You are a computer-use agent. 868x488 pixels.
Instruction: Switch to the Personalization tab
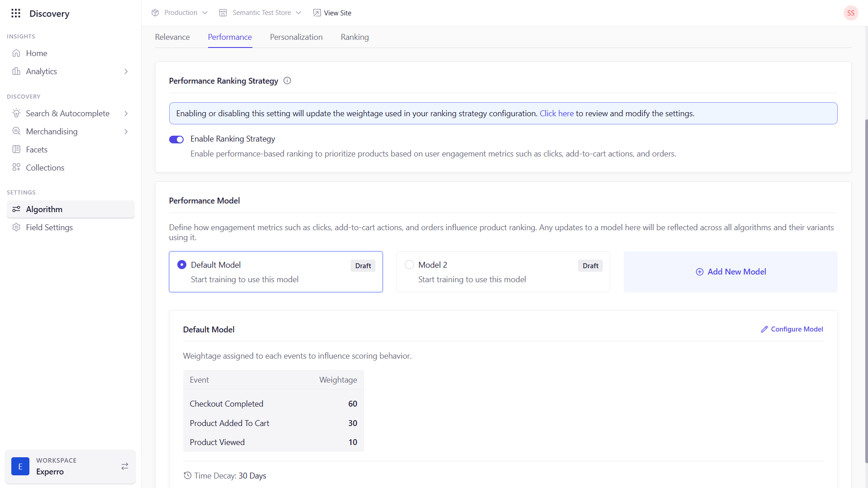tap(296, 37)
